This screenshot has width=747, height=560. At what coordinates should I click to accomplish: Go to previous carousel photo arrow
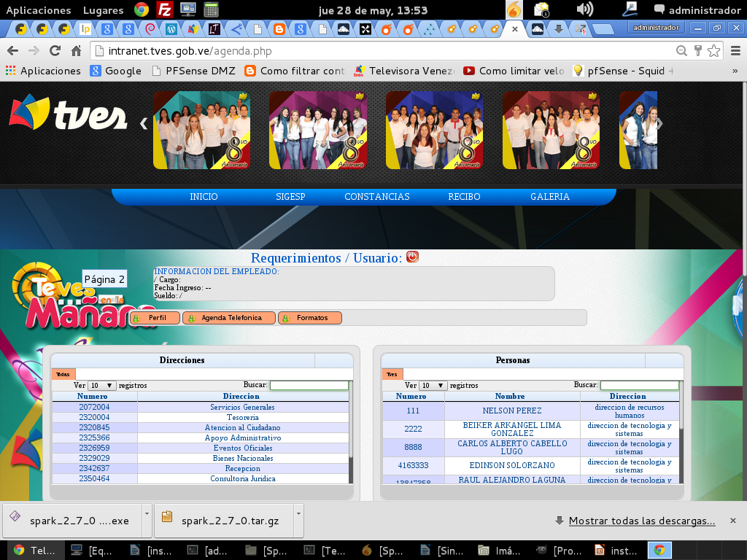tap(143, 123)
